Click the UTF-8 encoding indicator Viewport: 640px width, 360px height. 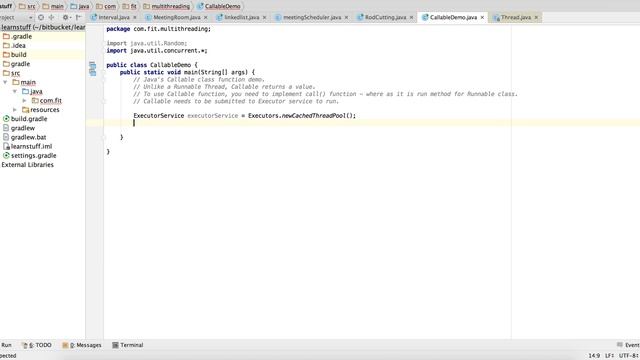[629, 356]
